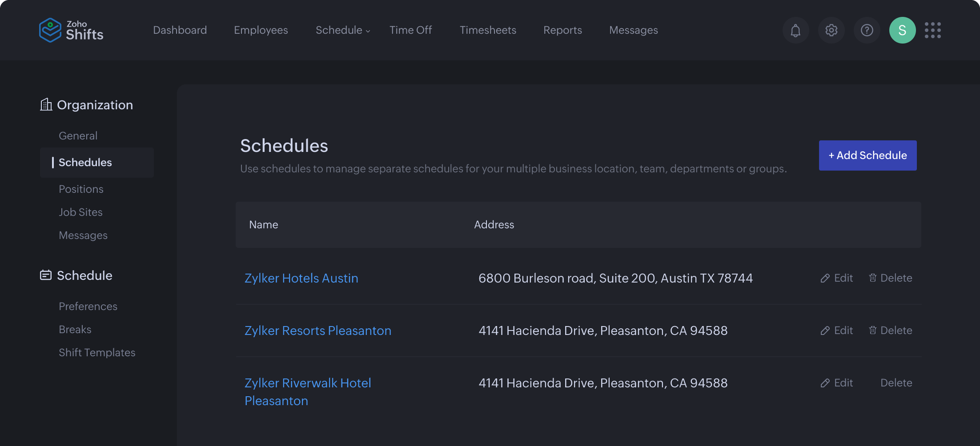Open the help icon

[x=867, y=30]
